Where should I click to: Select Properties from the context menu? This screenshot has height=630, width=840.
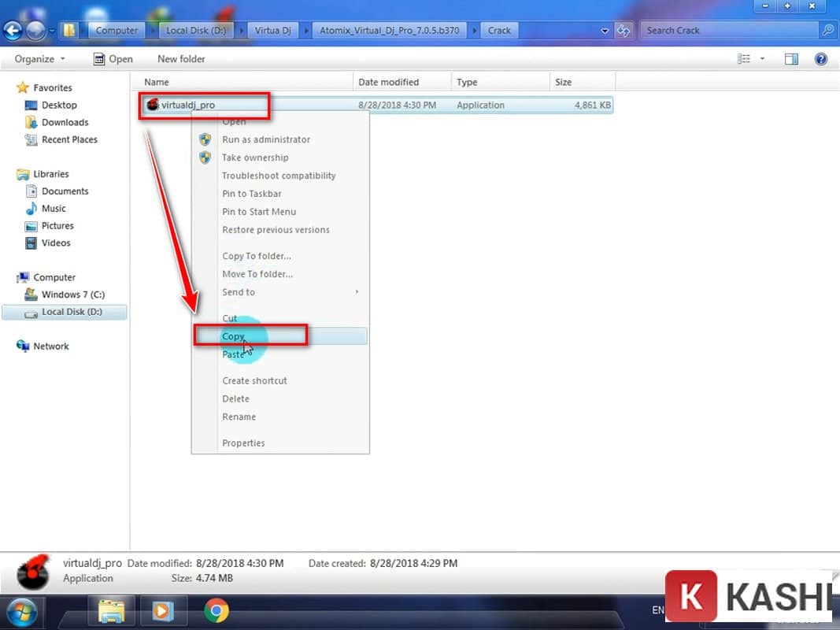243,443
